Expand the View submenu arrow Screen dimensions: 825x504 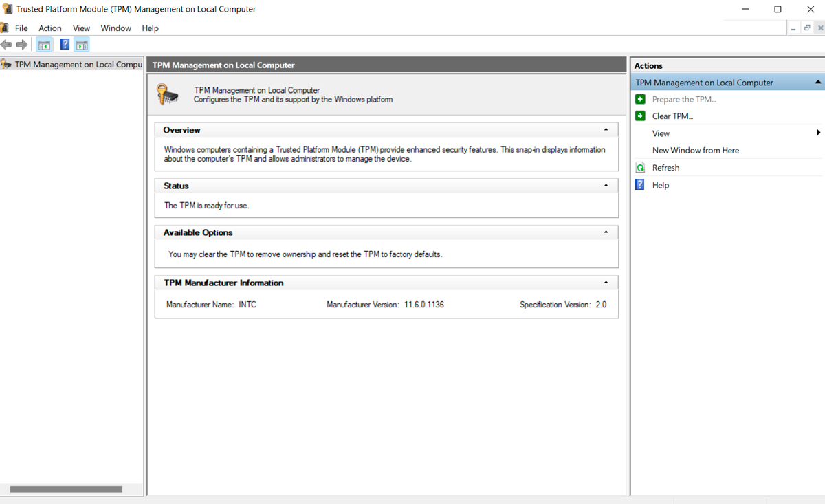818,133
